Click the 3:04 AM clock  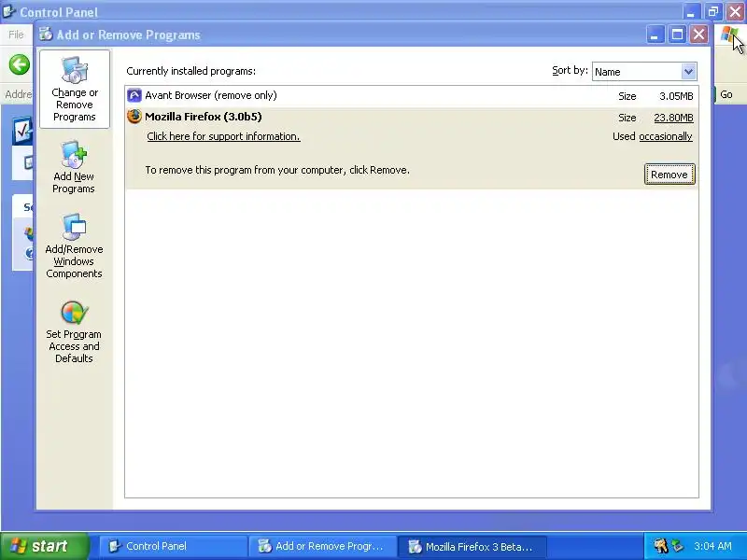pos(712,546)
